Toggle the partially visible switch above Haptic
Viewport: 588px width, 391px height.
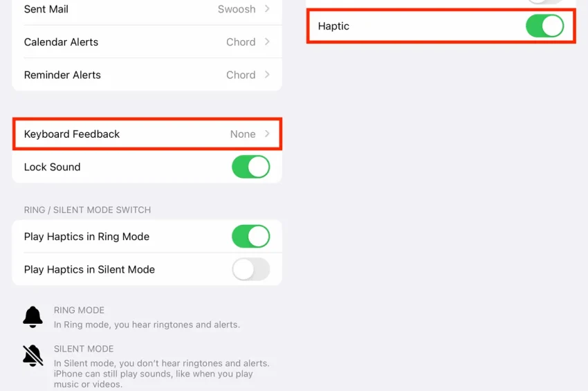pyautogui.click(x=544, y=2)
